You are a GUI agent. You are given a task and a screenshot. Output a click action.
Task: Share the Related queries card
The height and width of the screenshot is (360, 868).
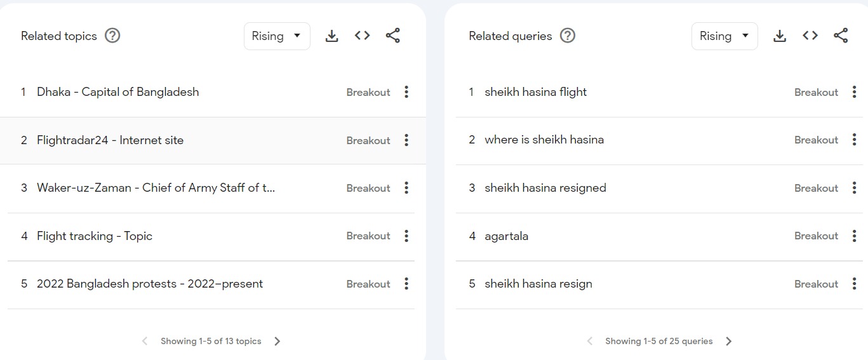(841, 36)
